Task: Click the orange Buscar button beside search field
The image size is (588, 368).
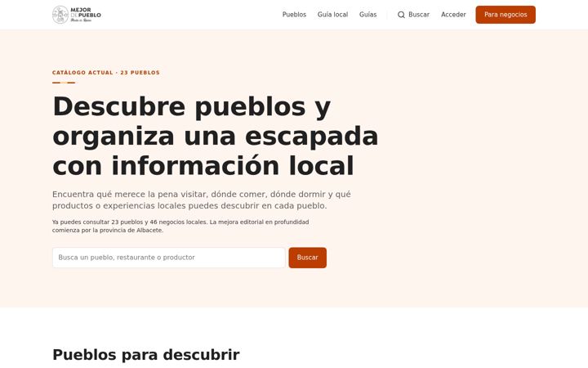Action: tap(308, 258)
